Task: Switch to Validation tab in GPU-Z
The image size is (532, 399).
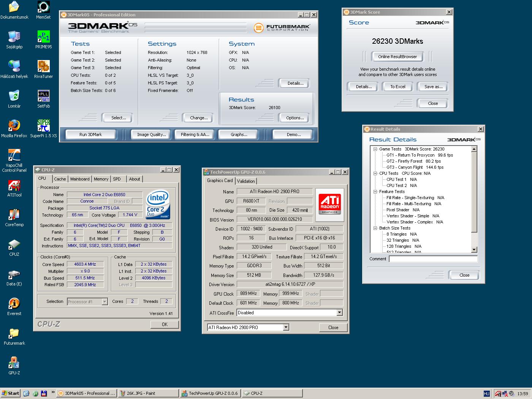Action: [x=246, y=181]
